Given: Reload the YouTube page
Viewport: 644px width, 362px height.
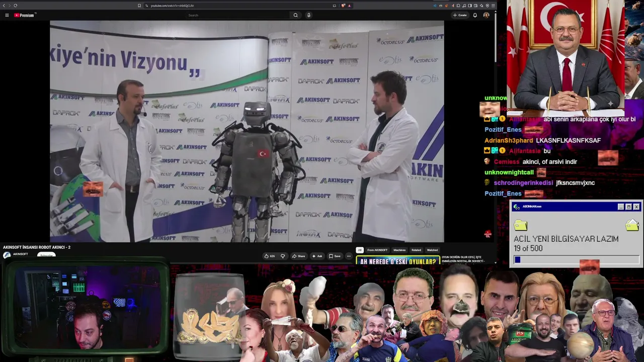Looking at the screenshot, I should [x=16, y=6].
